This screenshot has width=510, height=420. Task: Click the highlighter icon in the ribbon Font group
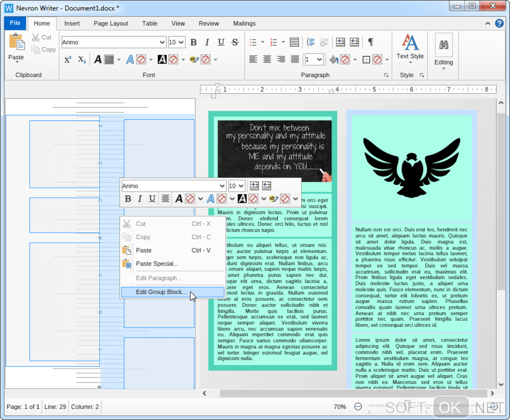click(x=193, y=60)
